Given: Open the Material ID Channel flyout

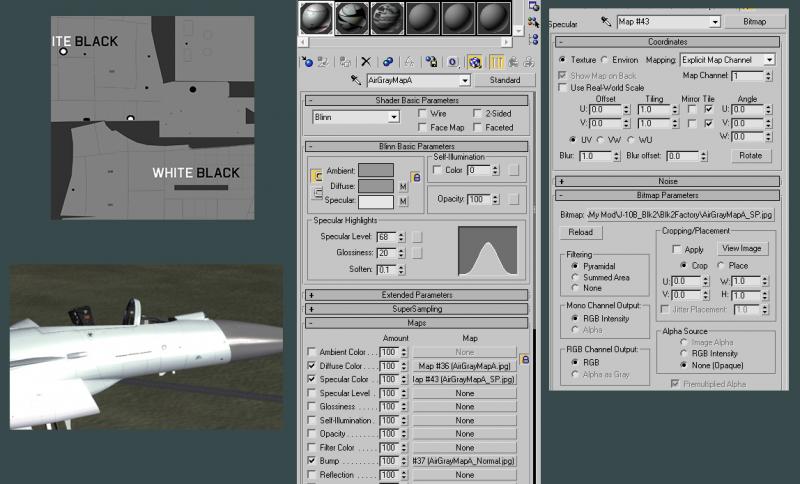Looking at the screenshot, I should click(453, 62).
